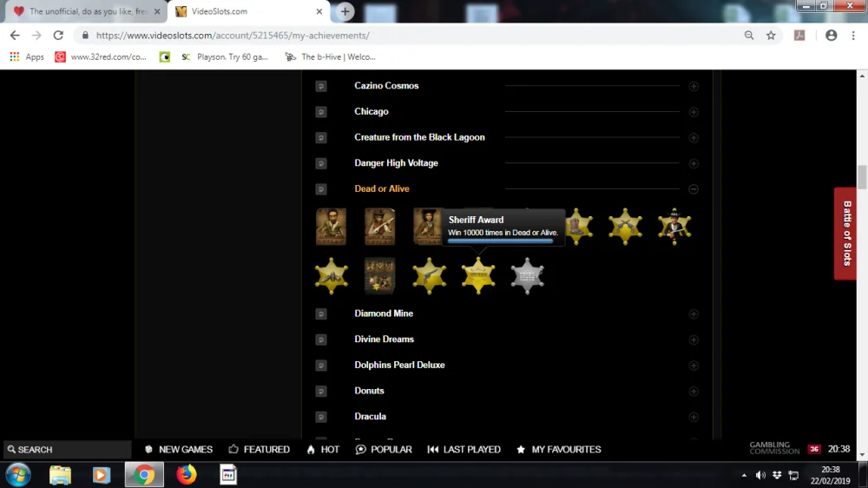Open File Explorer from the taskbar
868x488 pixels.
click(x=60, y=475)
